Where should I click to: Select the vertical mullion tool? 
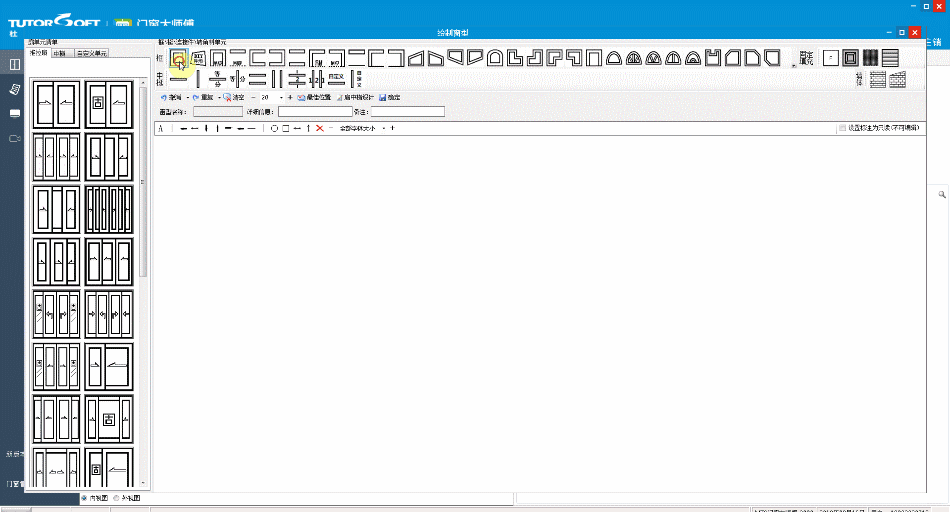click(x=198, y=79)
